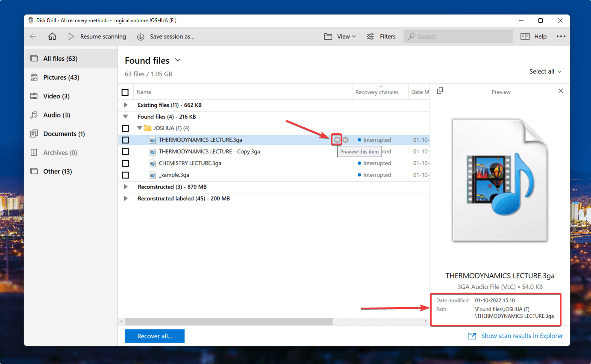This screenshot has width=591, height=364.
Task: Click the Home icon in toolbar
Action: (52, 37)
